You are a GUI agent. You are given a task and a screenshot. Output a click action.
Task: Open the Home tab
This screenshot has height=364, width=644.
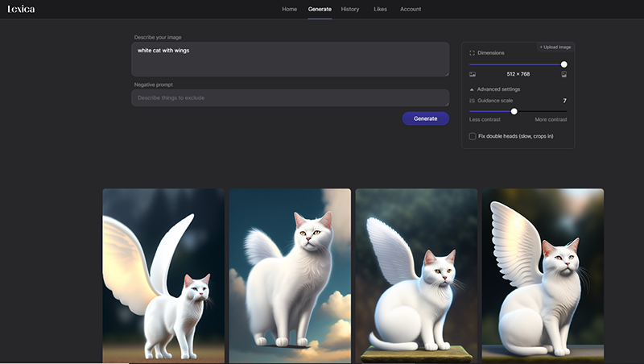(289, 9)
